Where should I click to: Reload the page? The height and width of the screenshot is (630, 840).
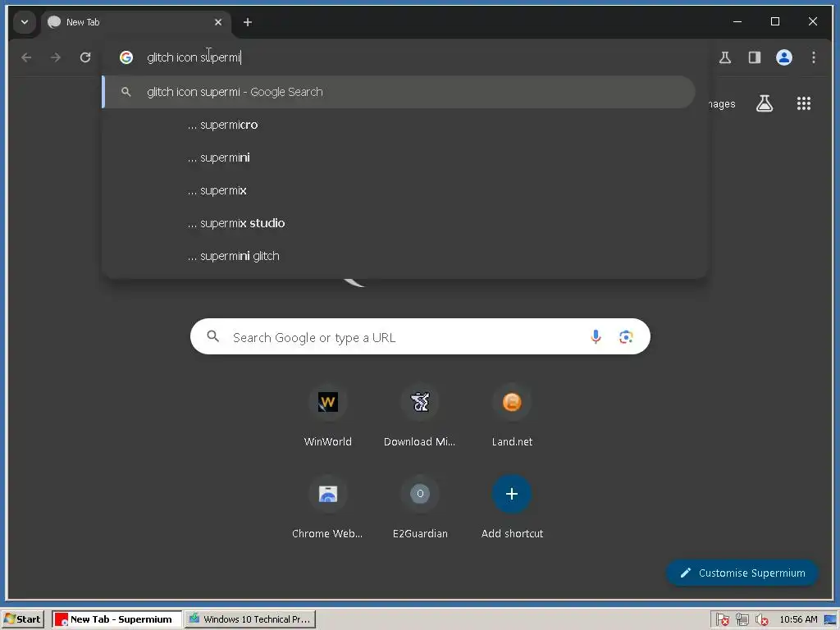85,57
